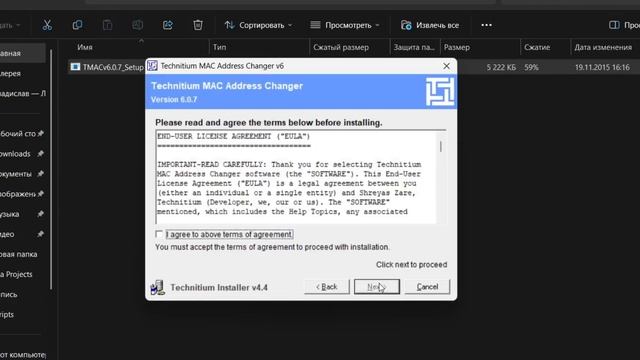Sort by the Сжатый размер column header

[341, 47]
